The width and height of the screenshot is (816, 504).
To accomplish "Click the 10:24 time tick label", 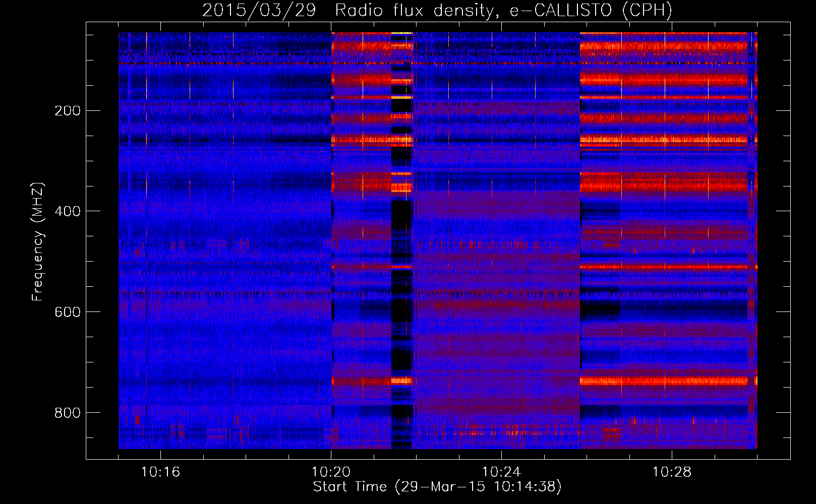I will coord(501,472).
